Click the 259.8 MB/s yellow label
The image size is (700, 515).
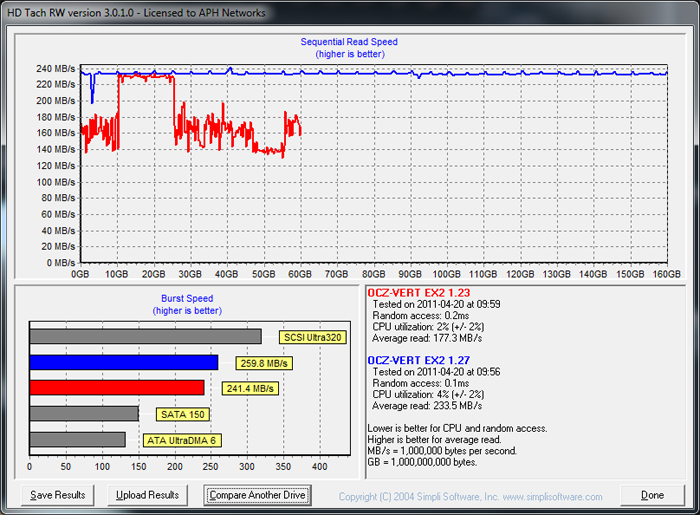click(265, 363)
